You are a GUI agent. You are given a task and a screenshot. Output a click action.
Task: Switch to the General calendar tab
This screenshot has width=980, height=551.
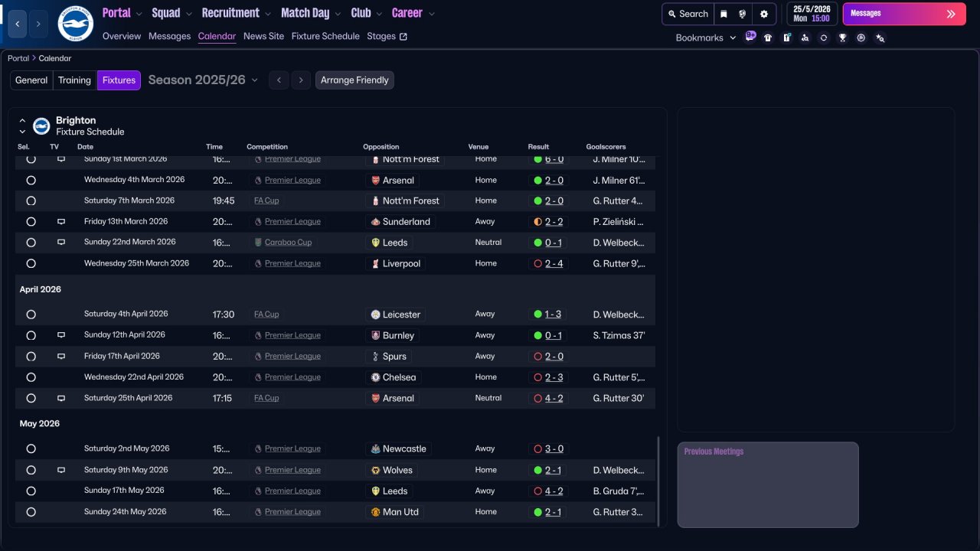(31, 80)
